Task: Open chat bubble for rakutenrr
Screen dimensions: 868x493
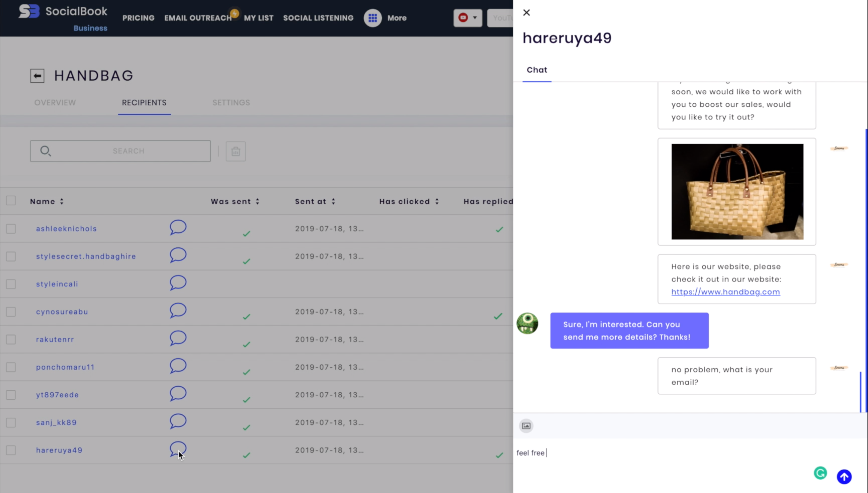Action: (x=178, y=338)
